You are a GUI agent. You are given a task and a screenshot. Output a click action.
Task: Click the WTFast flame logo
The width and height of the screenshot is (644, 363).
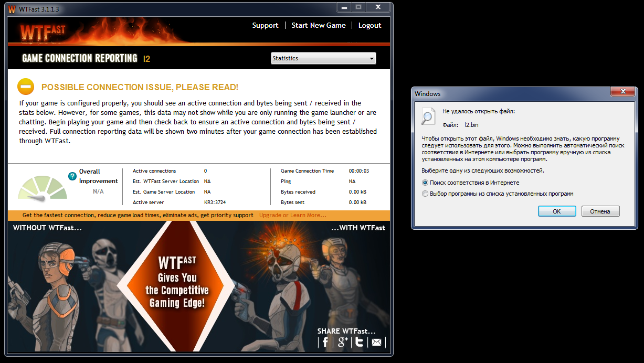pos(43,32)
